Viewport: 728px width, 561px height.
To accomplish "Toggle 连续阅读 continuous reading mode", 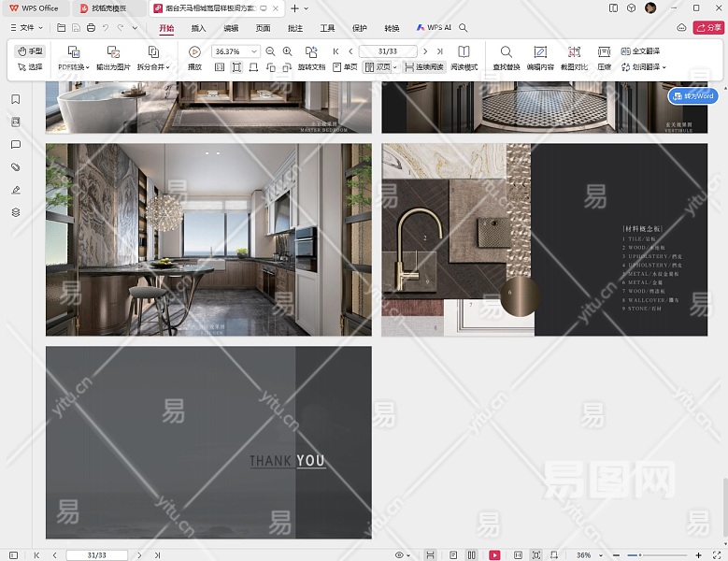I will tap(424, 67).
